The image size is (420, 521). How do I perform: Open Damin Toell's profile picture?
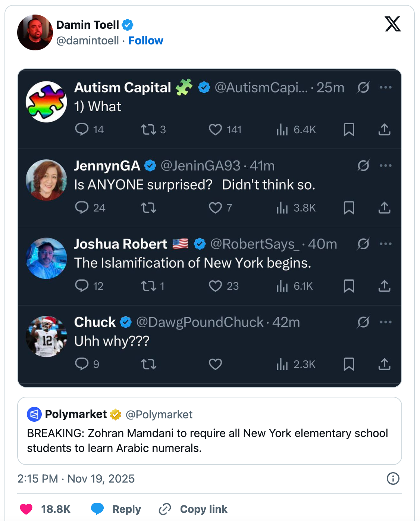[x=35, y=32]
